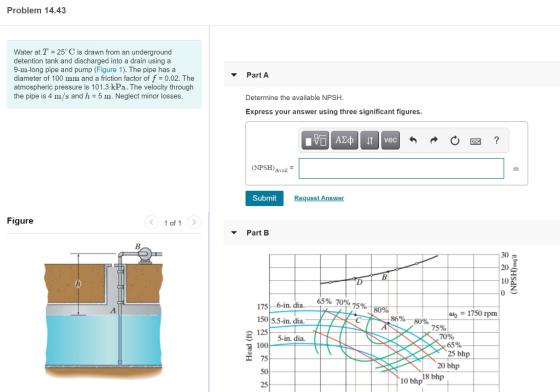Insert a vector with vec button
The width and height of the screenshot is (560, 392).
(390, 140)
